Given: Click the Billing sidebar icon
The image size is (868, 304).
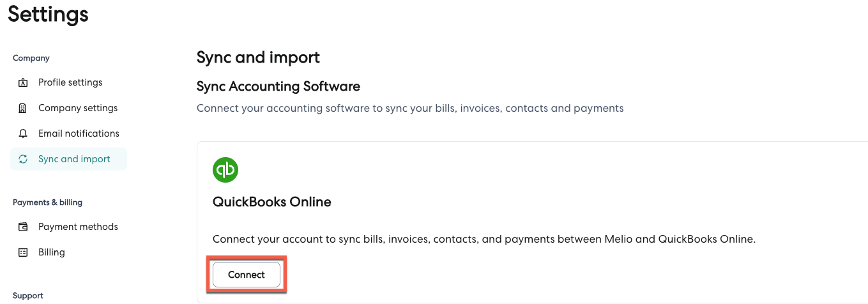Looking at the screenshot, I should 24,252.
